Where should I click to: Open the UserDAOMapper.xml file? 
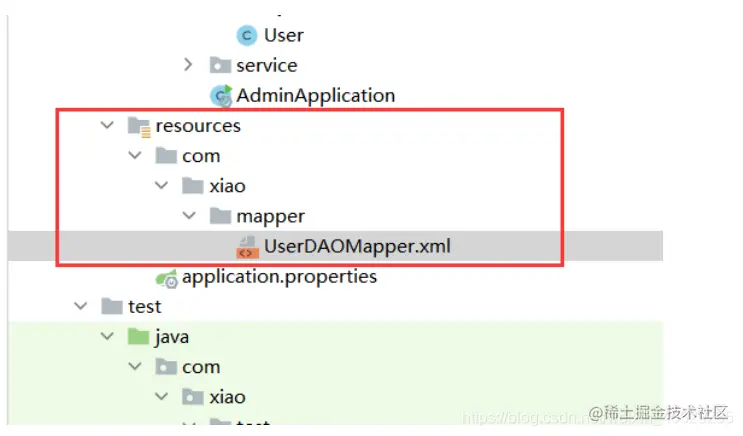(x=357, y=246)
